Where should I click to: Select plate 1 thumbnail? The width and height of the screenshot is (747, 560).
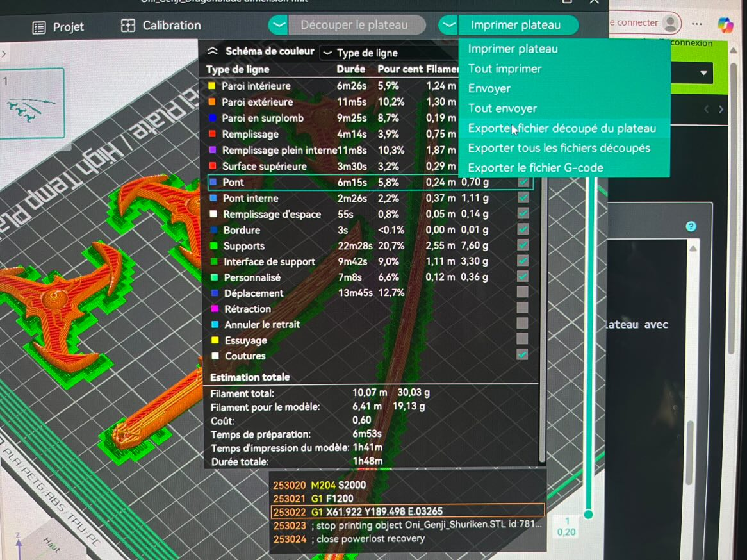32,103
